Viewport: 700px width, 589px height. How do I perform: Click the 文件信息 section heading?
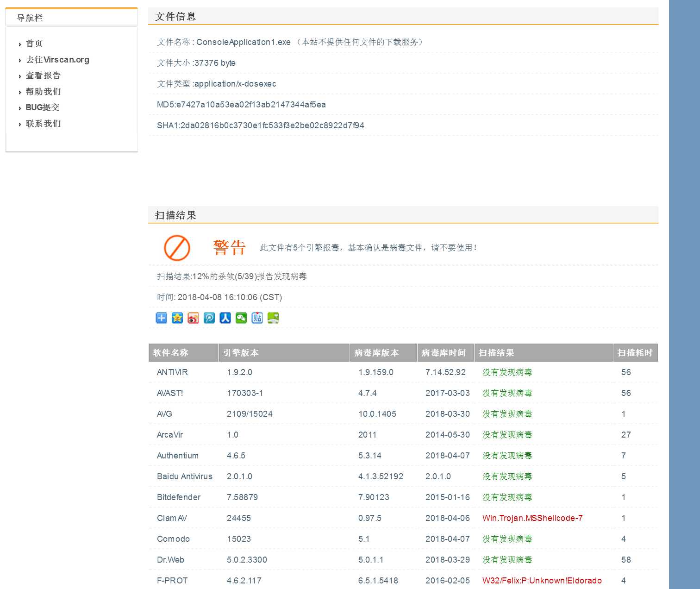click(175, 17)
